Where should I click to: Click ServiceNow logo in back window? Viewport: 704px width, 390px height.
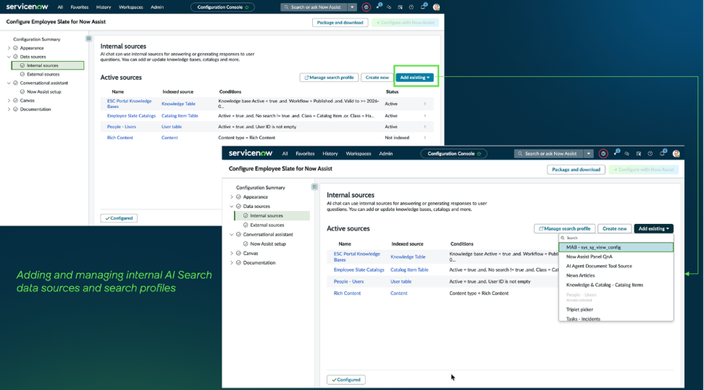[x=27, y=7]
